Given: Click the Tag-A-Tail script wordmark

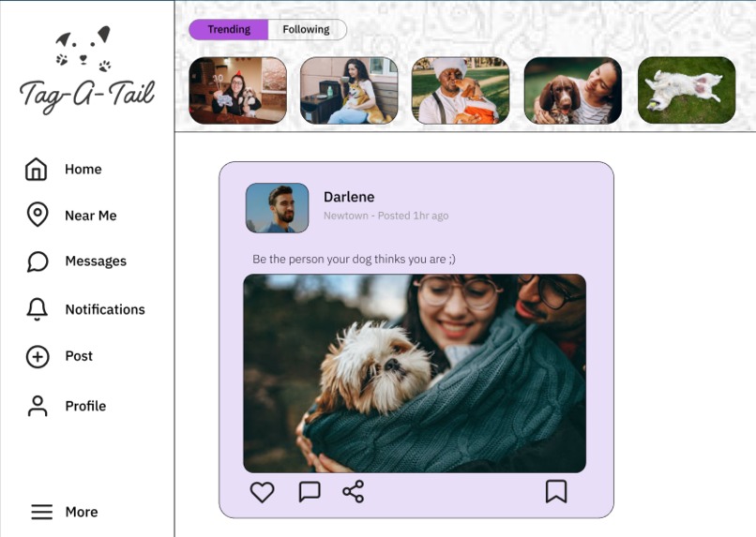Looking at the screenshot, I should point(87,96).
